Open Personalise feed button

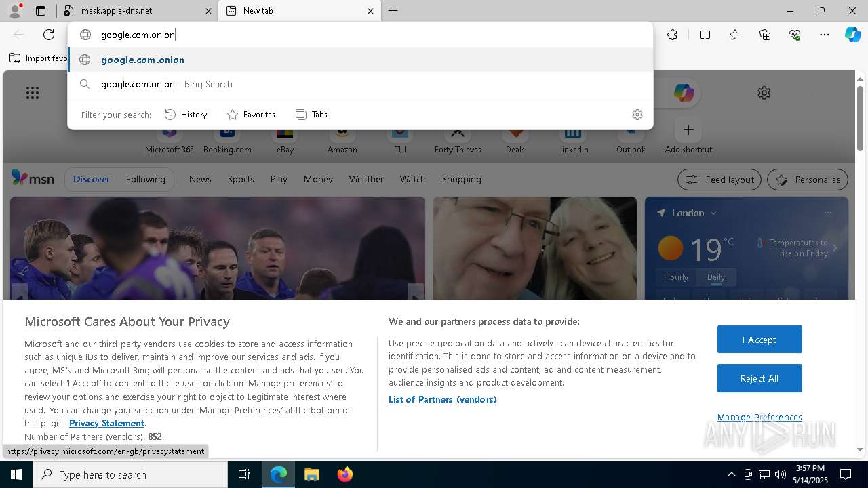(x=808, y=180)
